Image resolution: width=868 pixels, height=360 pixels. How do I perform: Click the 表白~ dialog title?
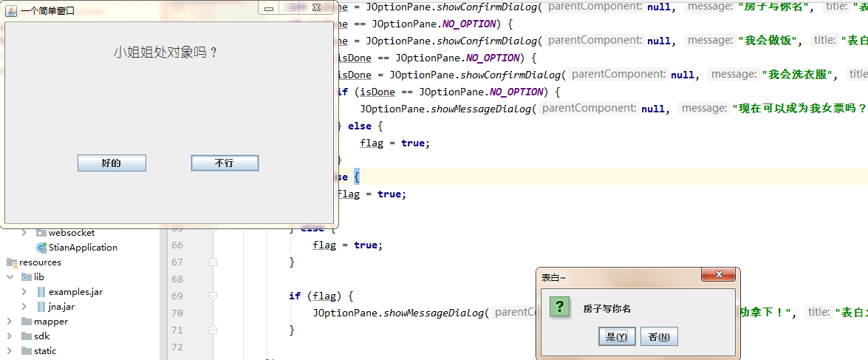[x=553, y=277]
